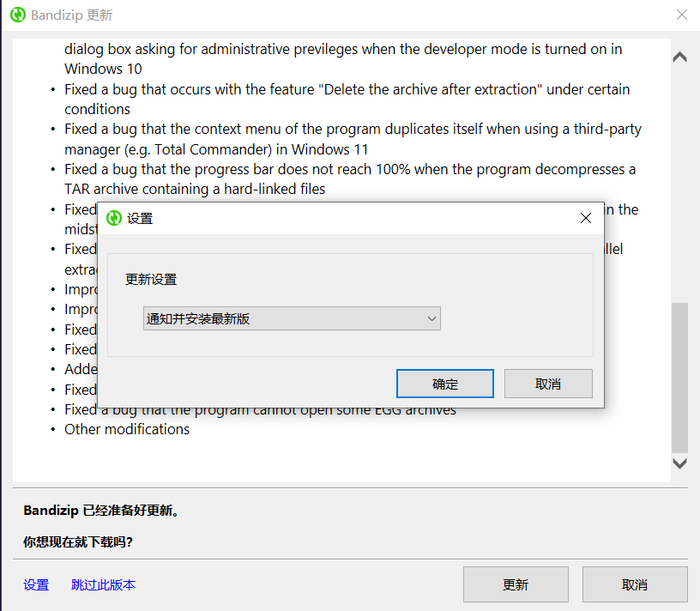The width and height of the screenshot is (700, 611).
Task: Click the release notes scrollbar thumb
Action: [x=679, y=378]
